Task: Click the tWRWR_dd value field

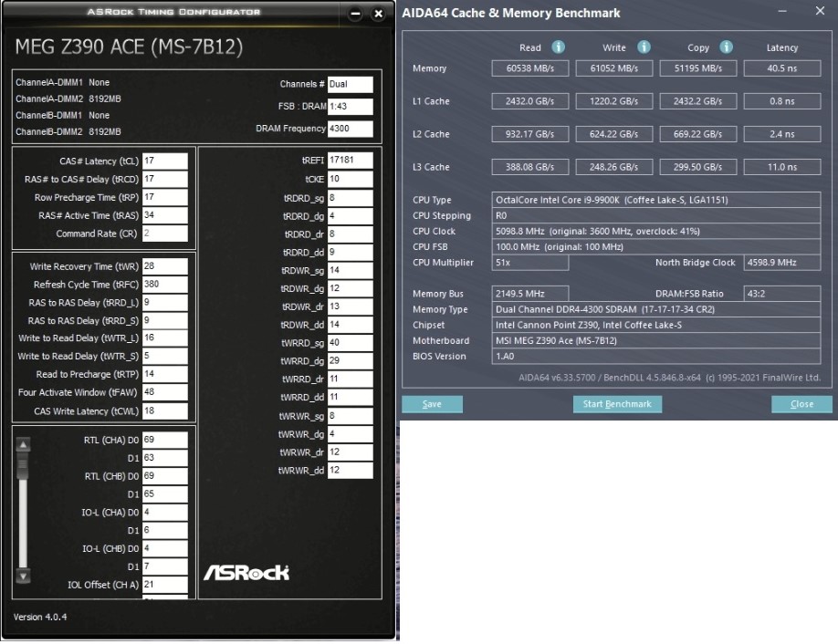Action: (x=350, y=470)
